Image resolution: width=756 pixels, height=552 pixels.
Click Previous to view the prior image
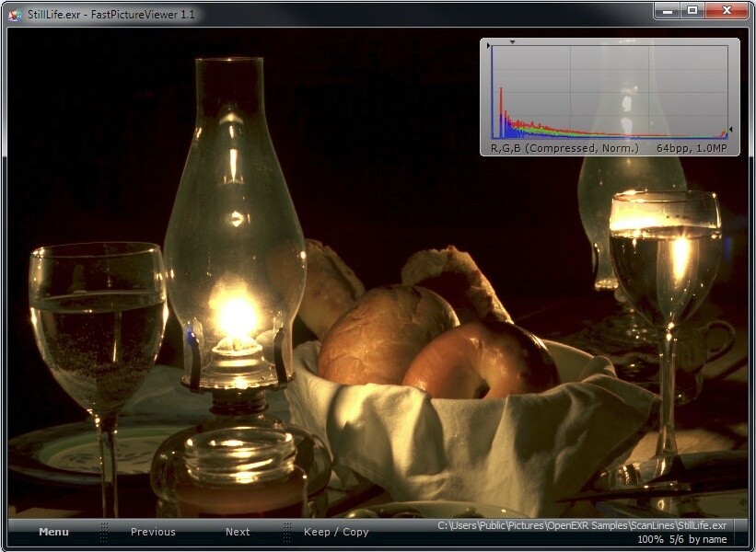point(154,532)
